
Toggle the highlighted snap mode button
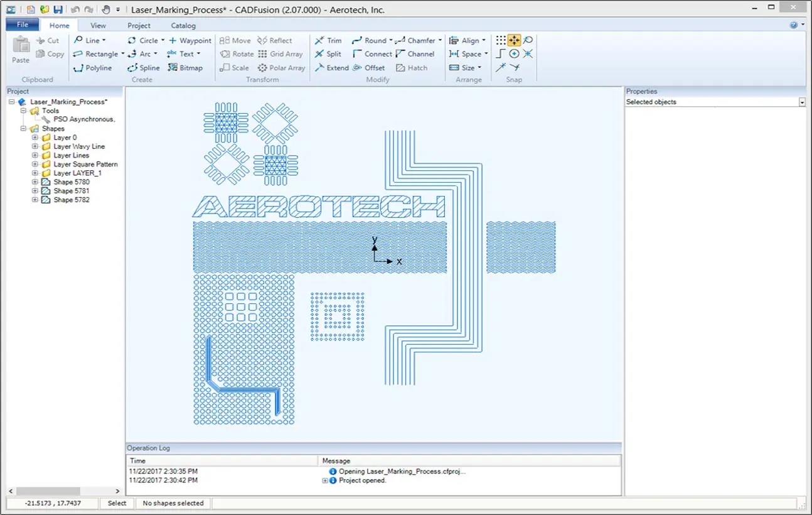click(514, 40)
